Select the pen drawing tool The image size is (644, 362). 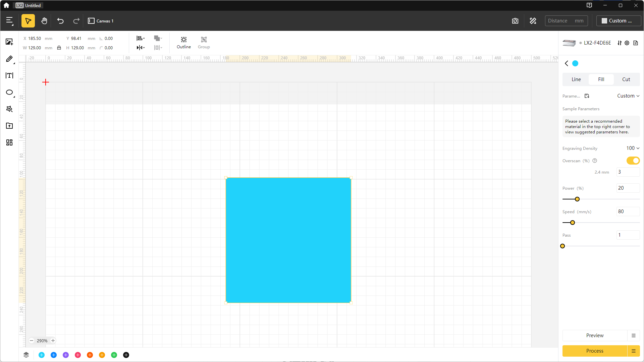(x=9, y=59)
